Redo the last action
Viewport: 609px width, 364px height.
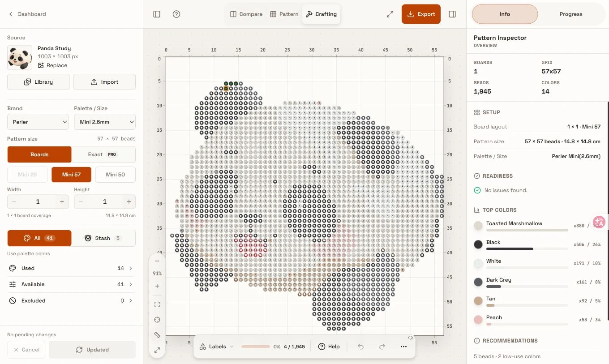click(x=382, y=347)
